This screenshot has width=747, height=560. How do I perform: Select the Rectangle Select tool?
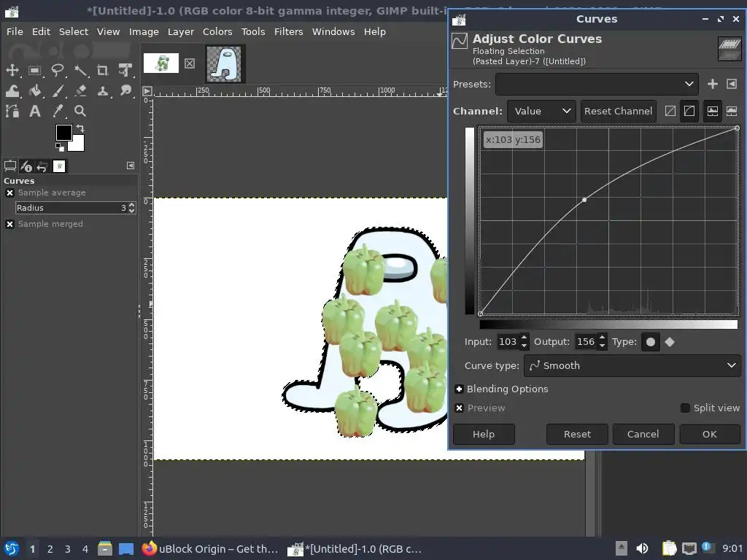tap(34, 71)
